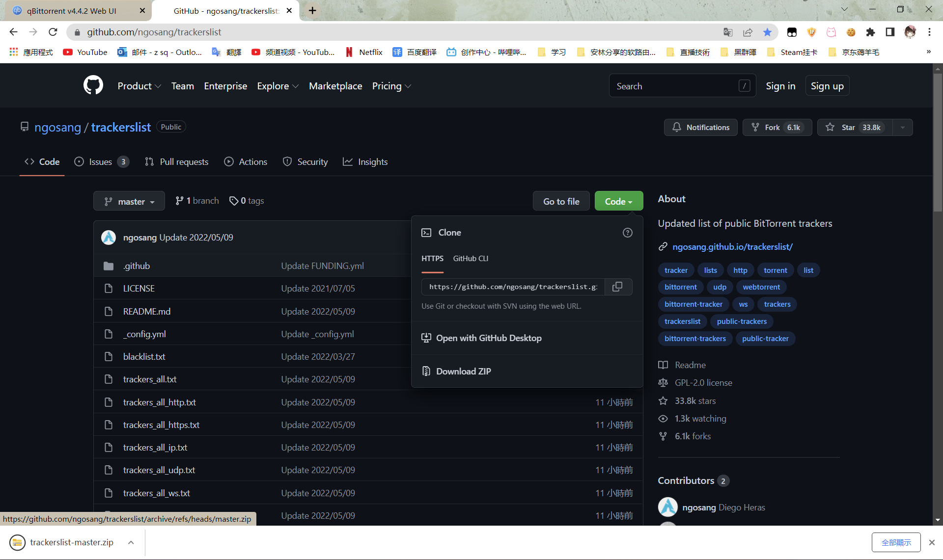The image size is (943, 560).
Task: Expand the Product navigation menu
Action: coord(139,86)
